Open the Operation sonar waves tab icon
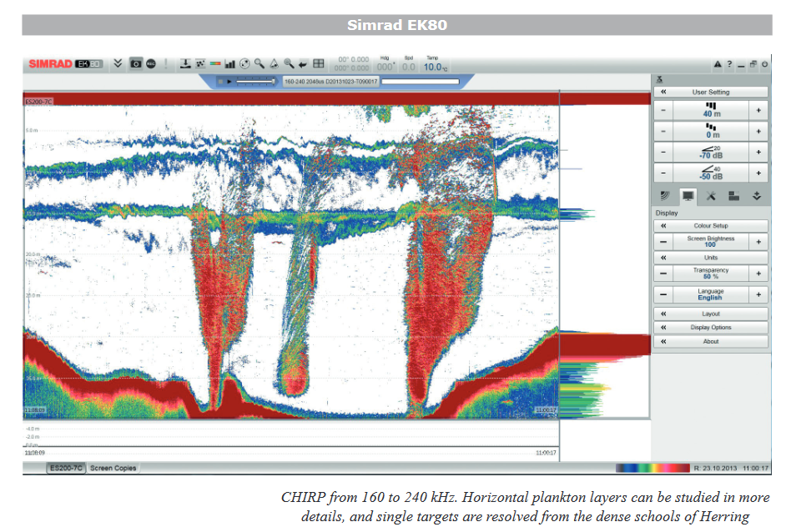The width and height of the screenshot is (791, 532). click(x=665, y=196)
